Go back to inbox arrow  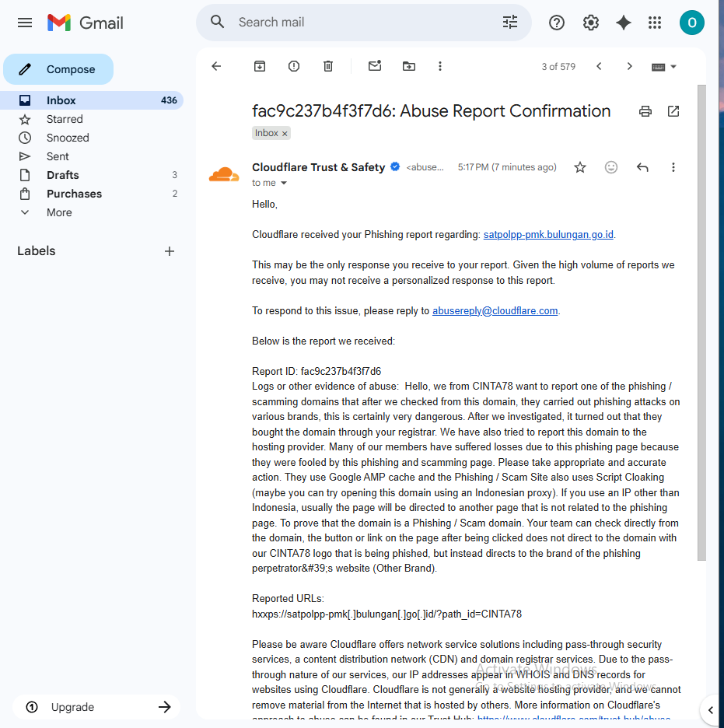pos(216,66)
